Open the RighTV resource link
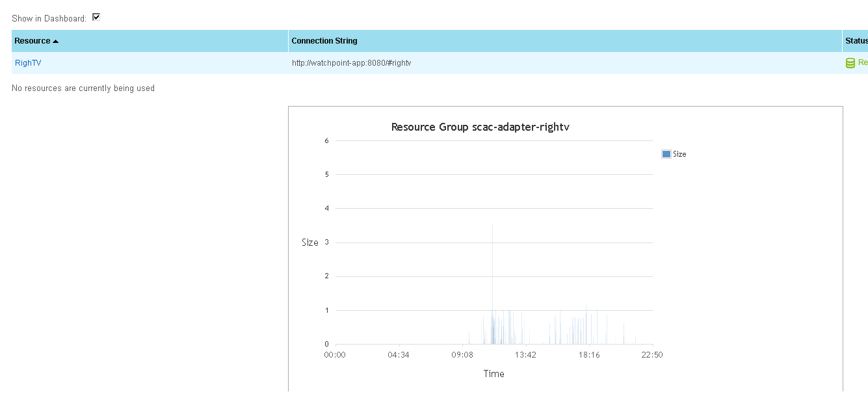 tap(28, 63)
